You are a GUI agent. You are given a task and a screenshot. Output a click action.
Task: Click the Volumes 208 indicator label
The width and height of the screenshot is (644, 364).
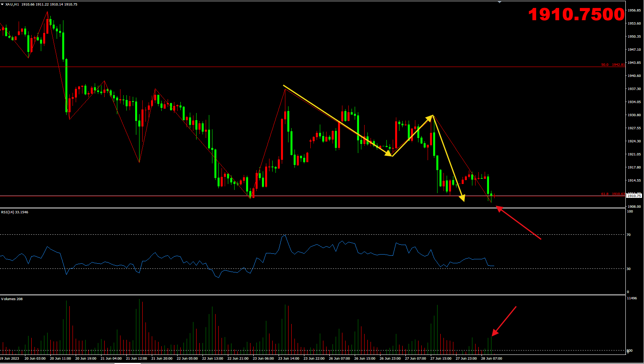click(12, 299)
